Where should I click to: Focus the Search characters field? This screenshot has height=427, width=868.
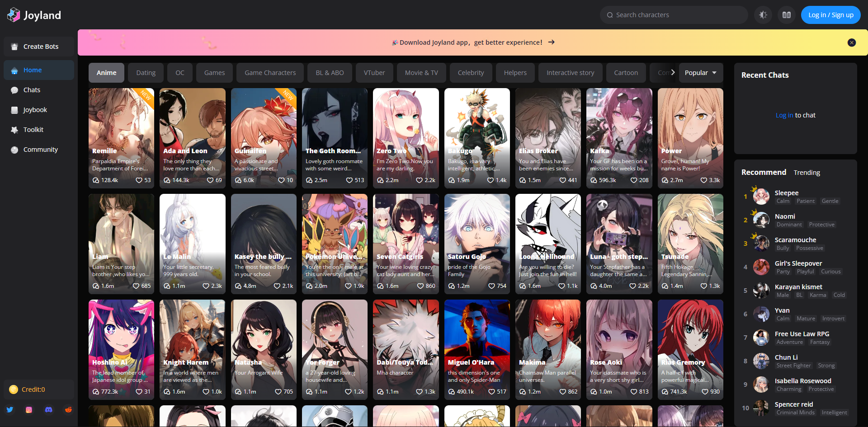tap(674, 15)
